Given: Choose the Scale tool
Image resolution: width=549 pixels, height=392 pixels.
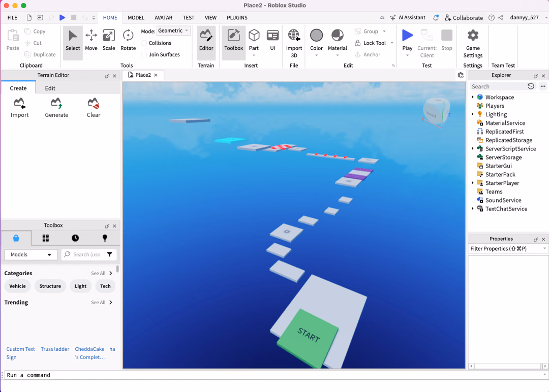Looking at the screenshot, I should point(109,40).
